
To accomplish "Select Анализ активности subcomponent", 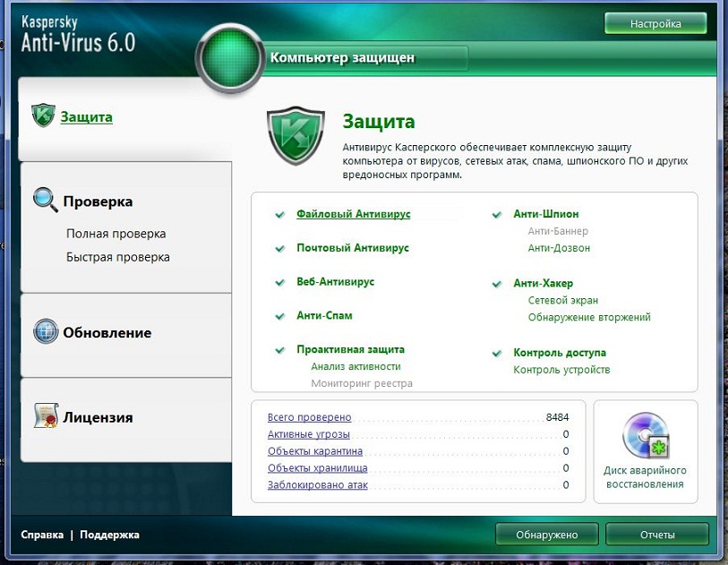I will tap(355, 366).
